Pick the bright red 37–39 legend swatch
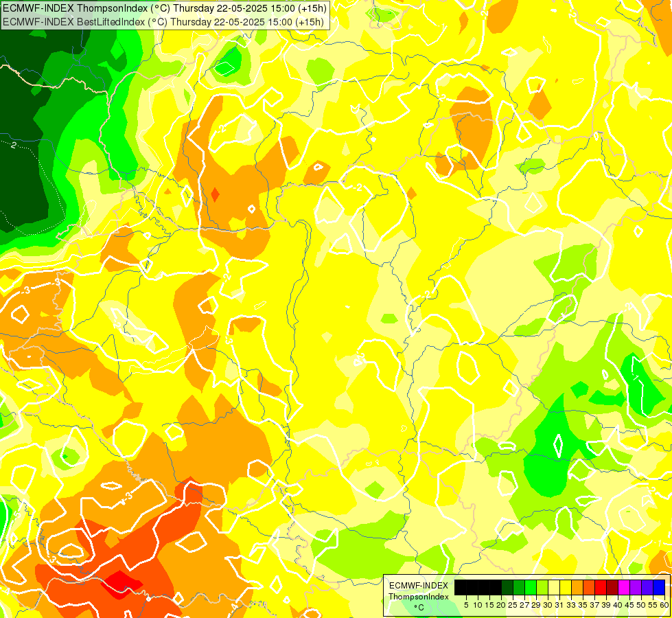This screenshot has width=672, height=618. tap(601, 588)
